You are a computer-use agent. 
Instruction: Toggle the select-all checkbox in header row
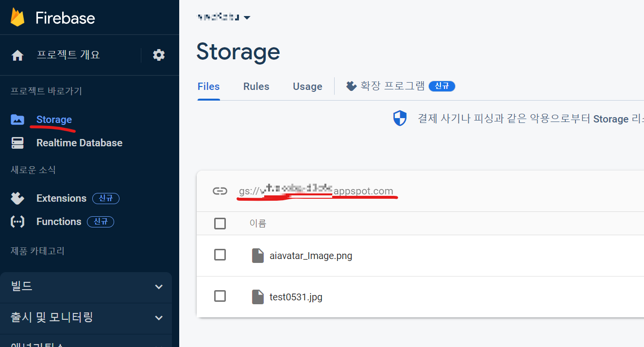coord(220,224)
